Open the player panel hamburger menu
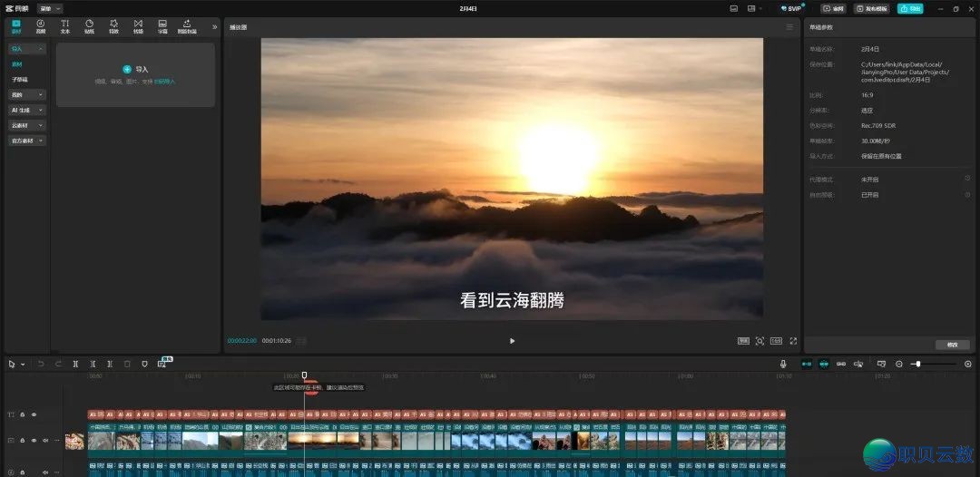This screenshot has width=980, height=477. (789, 27)
